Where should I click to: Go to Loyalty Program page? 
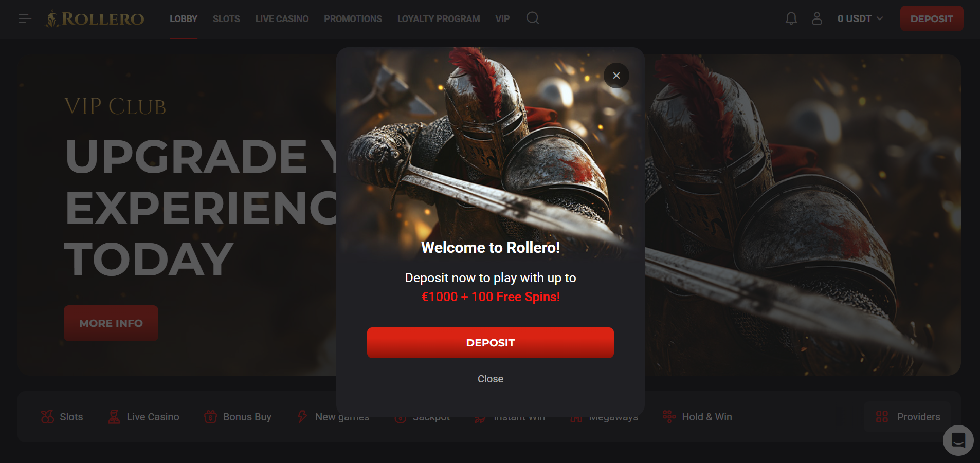(x=438, y=19)
